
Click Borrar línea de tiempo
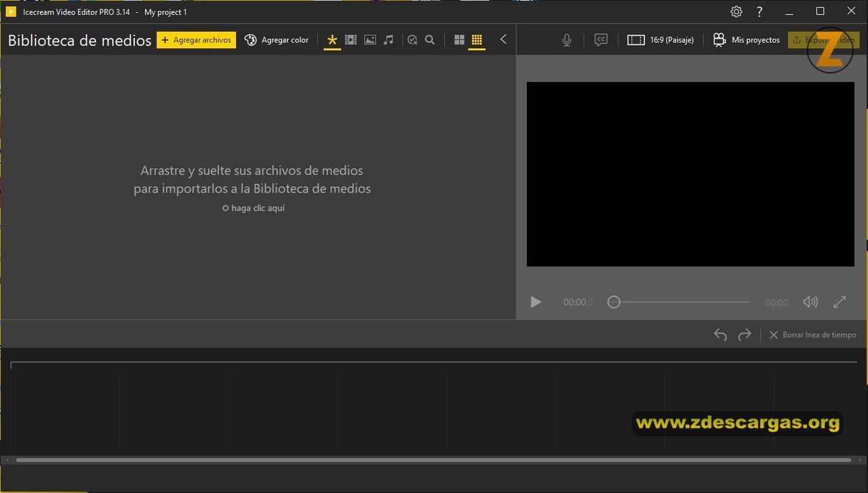click(x=812, y=335)
